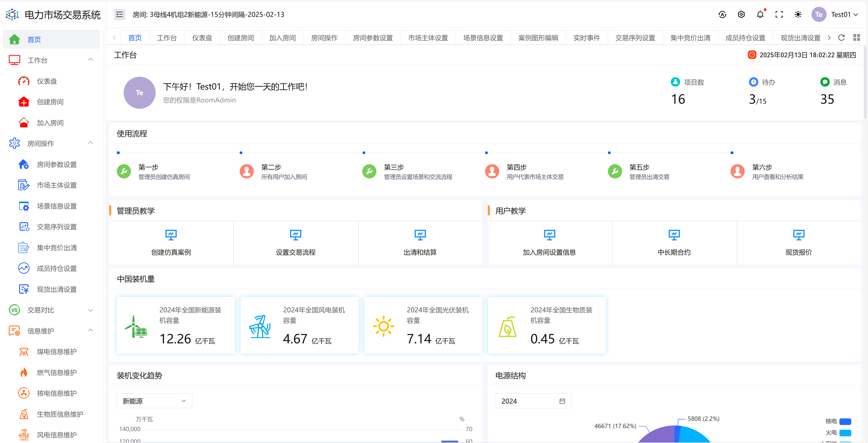The height and width of the screenshot is (443, 868).
Task: Open the notification bell
Action: pos(760,14)
